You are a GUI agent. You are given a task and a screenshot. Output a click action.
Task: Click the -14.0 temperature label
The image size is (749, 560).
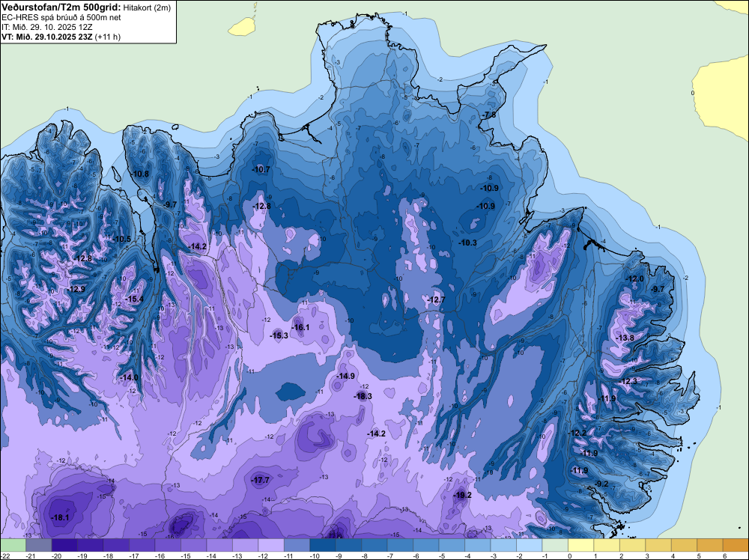point(129,377)
